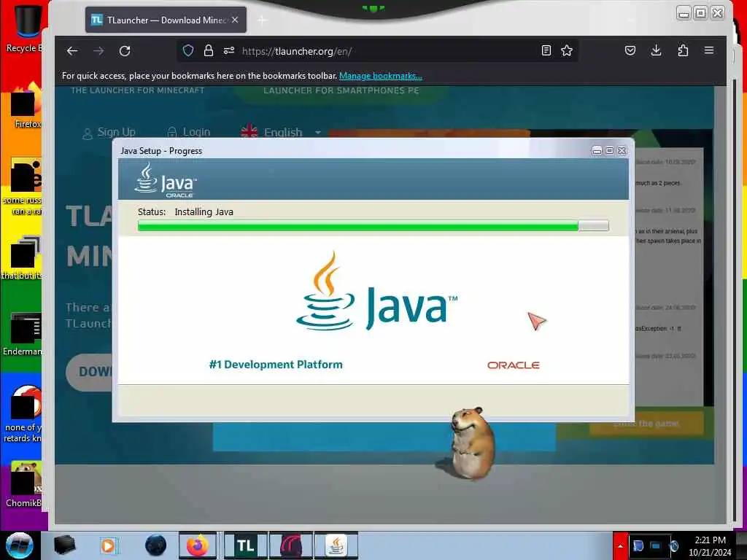Open the Firefox taskbar button
The image size is (747, 560).
pos(197,545)
